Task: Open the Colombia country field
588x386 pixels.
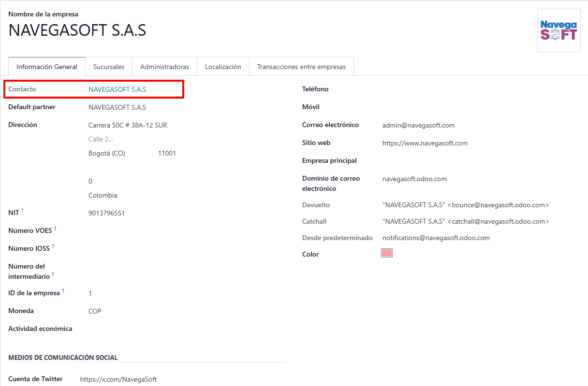Action: [103, 196]
